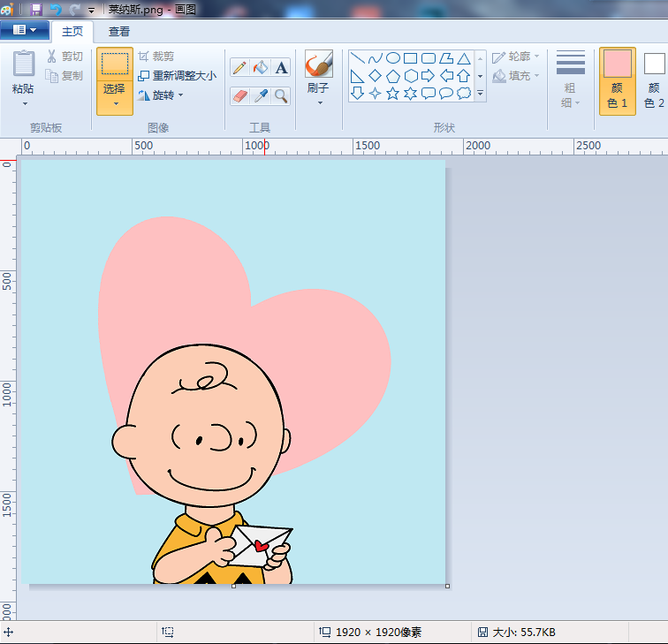
Task: Click the Magnifier tool
Action: pyautogui.click(x=281, y=95)
